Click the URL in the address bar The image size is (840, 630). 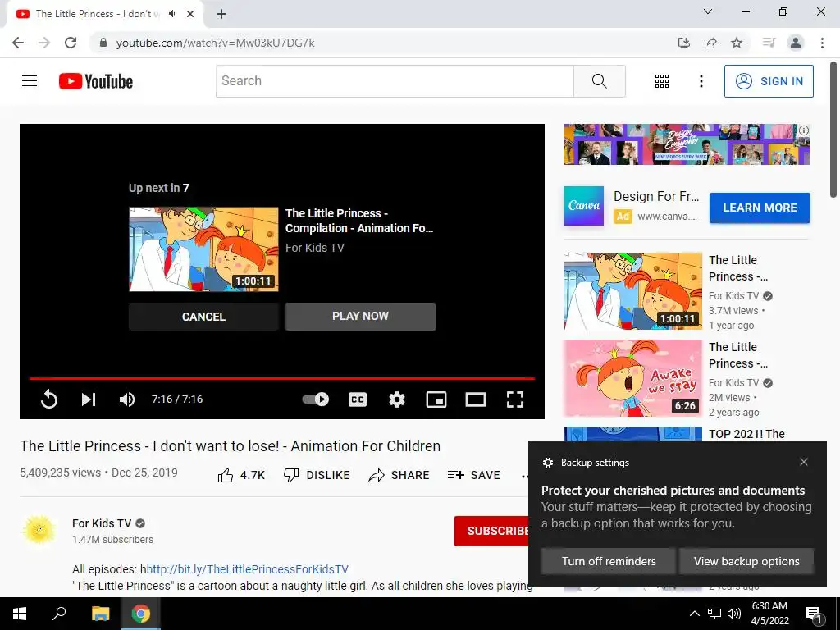pos(216,43)
